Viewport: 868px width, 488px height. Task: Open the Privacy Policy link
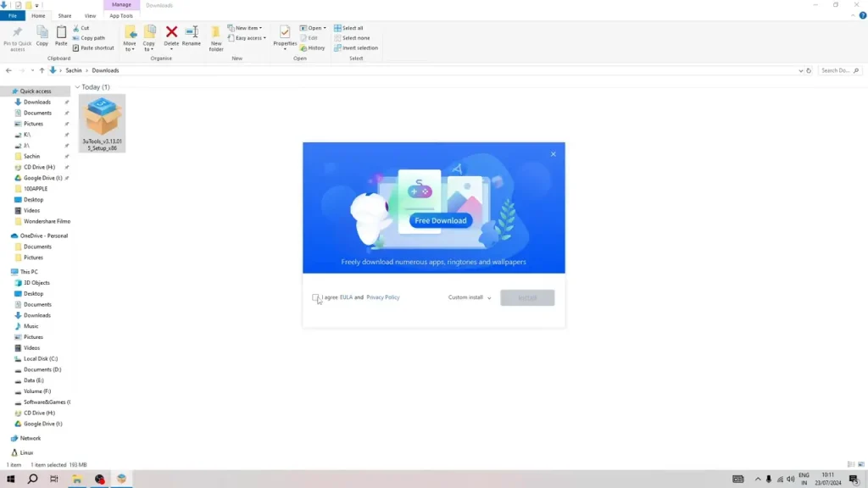382,297
